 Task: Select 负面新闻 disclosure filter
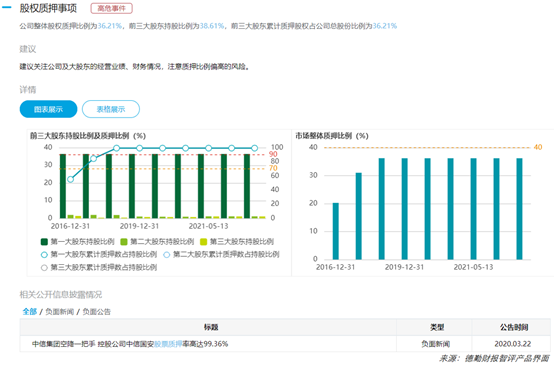(60, 312)
